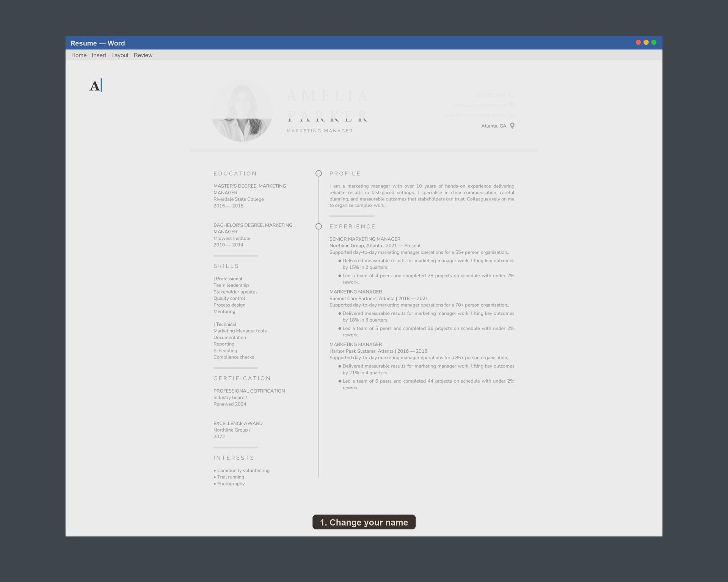Click the "MARKETING MANAGER" subtitle under the name
The width and height of the screenshot is (728, 582).
(320, 131)
